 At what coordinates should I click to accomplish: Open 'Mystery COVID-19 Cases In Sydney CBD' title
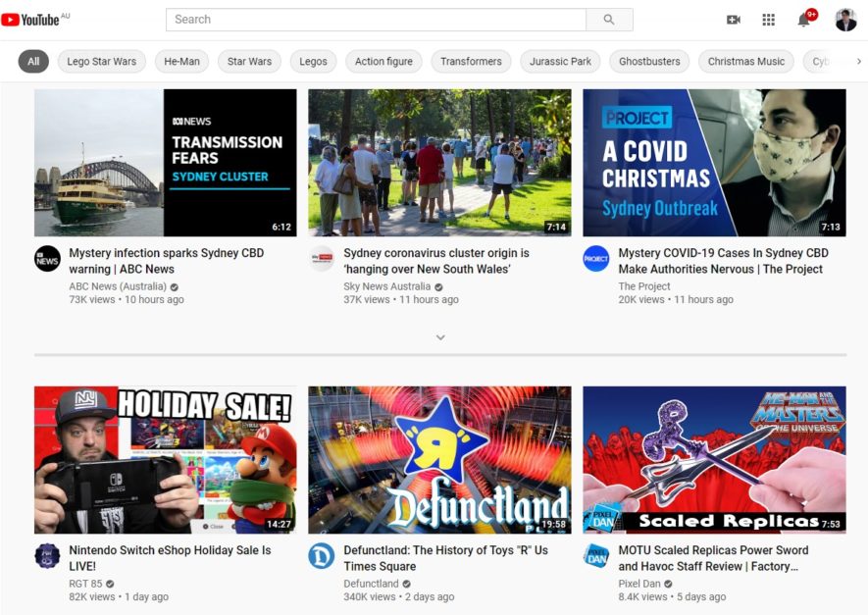coord(724,261)
